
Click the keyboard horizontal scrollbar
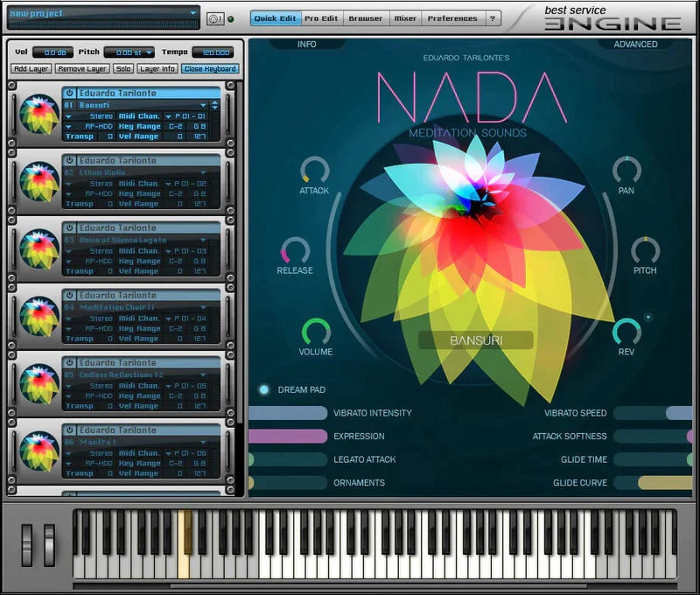point(379,586)
